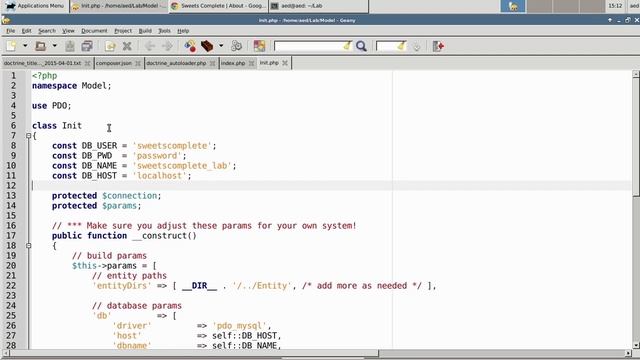The height and width of the screenshot is (360, 640).
Task: Open the Build options dropdown arrow
Action: click(221, 46)
